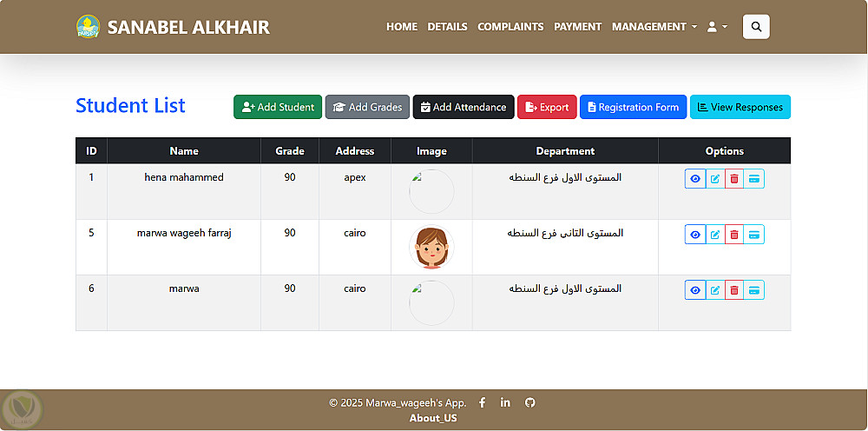The width and height of the screenshot is (868, 431).
Task: Click the Department column header
Action: (565, 150)
